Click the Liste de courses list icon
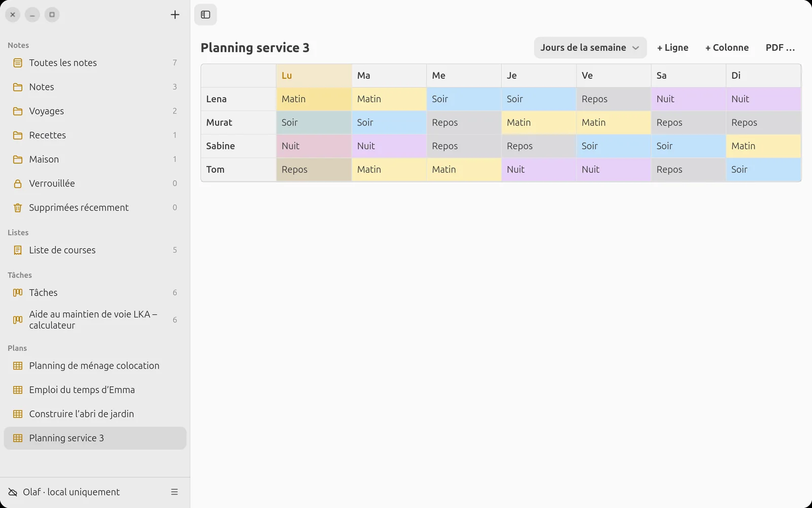Viewport: 812px width, 508px height. (18, 250)
